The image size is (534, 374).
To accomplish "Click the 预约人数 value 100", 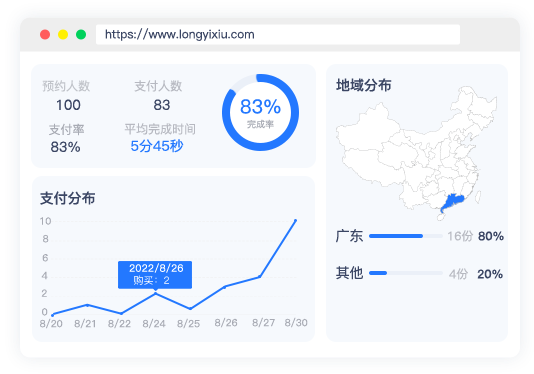I will point(68,105).
